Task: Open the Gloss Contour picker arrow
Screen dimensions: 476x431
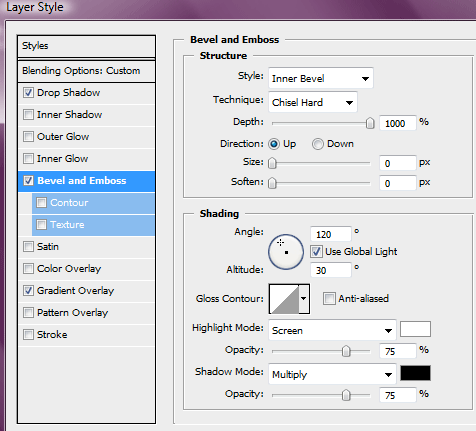Action: tap(304, 299)
